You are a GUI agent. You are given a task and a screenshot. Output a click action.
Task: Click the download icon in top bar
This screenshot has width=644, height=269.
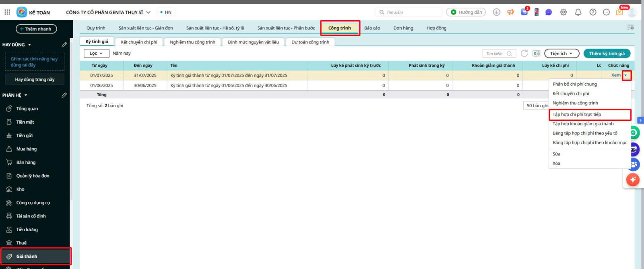pyautogui.click(x=497, y=12)
